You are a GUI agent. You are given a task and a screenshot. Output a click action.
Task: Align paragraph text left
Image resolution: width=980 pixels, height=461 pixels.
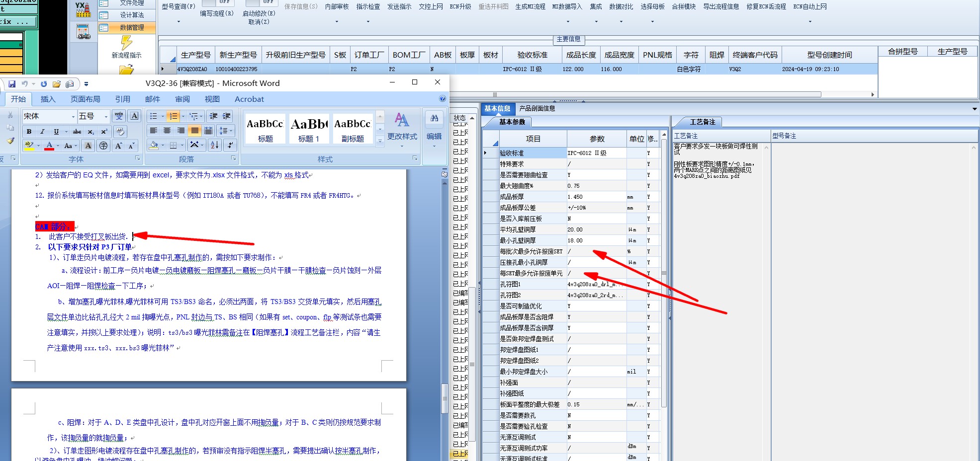154,131
